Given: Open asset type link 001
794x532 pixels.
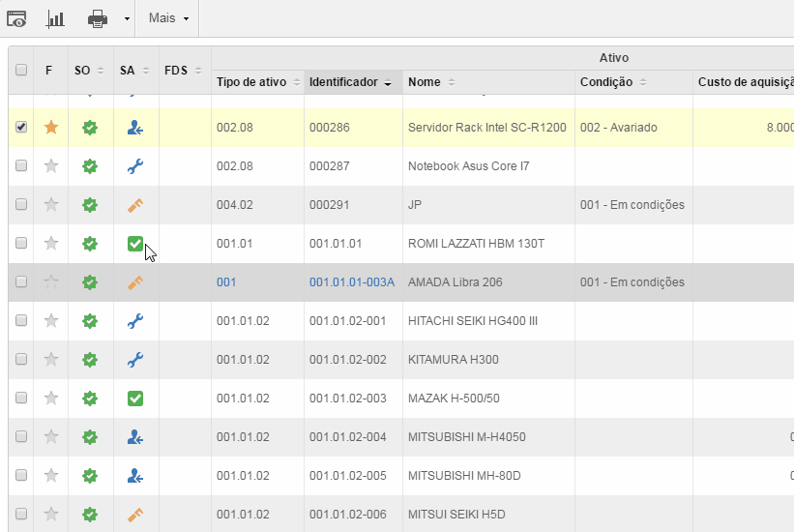Looking at the screenshot, I should pos(226,282).
